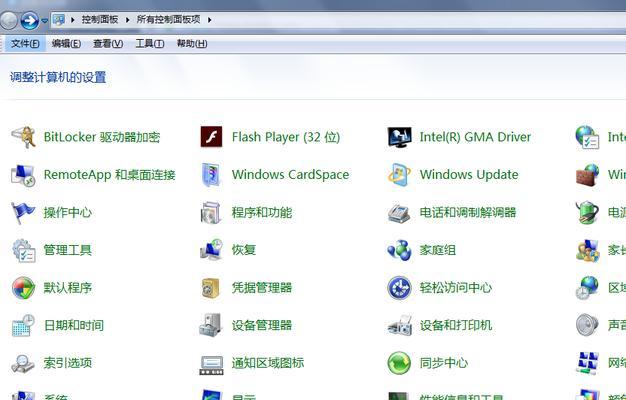Click the 管理工具 gear icon
Screen dimensions: 626x400
tap(24, 250)
